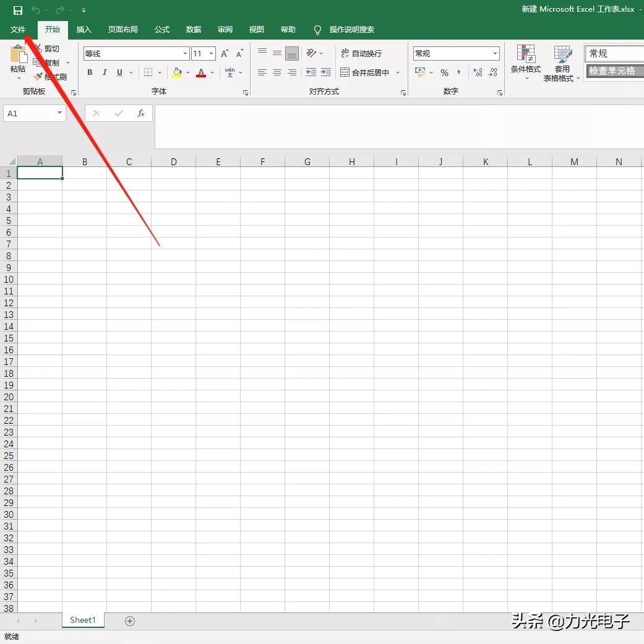Apply bold formatting with the B icon
This screenshot has height=644, width=644.
point(89,72)
